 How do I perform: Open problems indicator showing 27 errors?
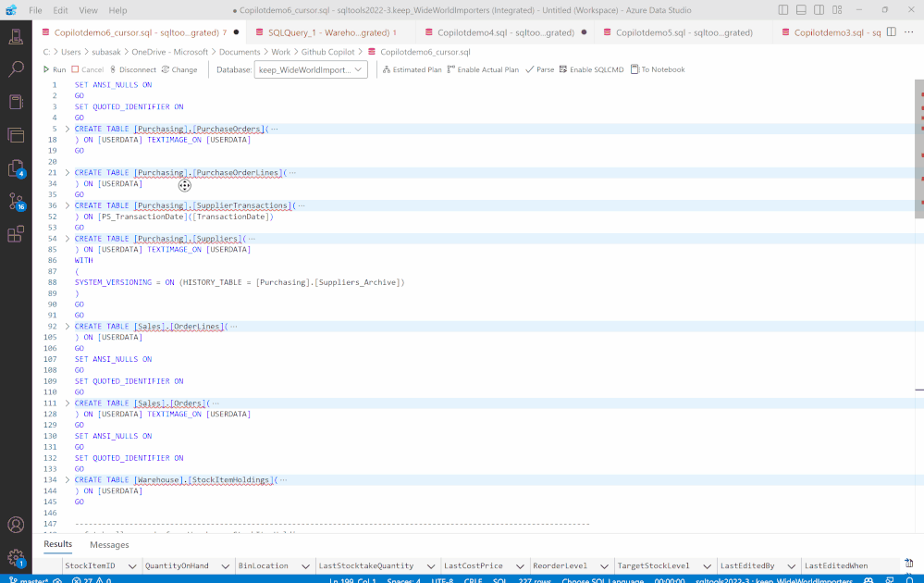[92, 580]
